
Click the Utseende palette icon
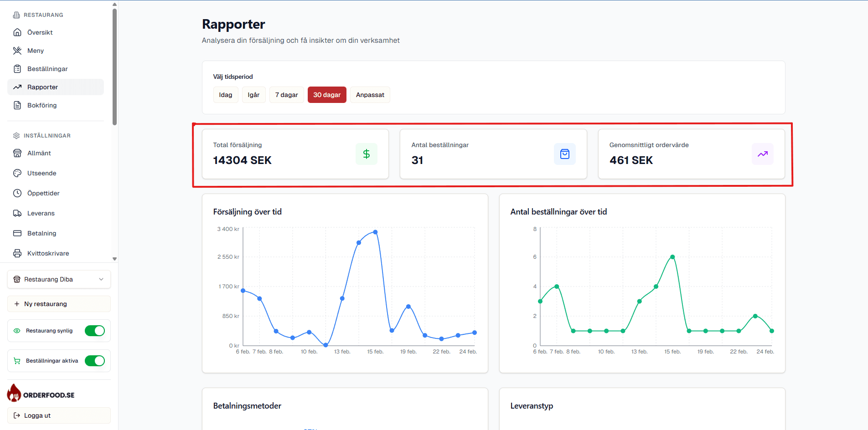17,173
